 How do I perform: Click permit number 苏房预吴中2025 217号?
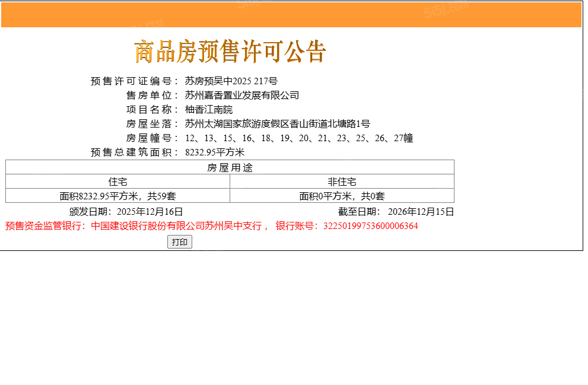[x=231, y=81]
